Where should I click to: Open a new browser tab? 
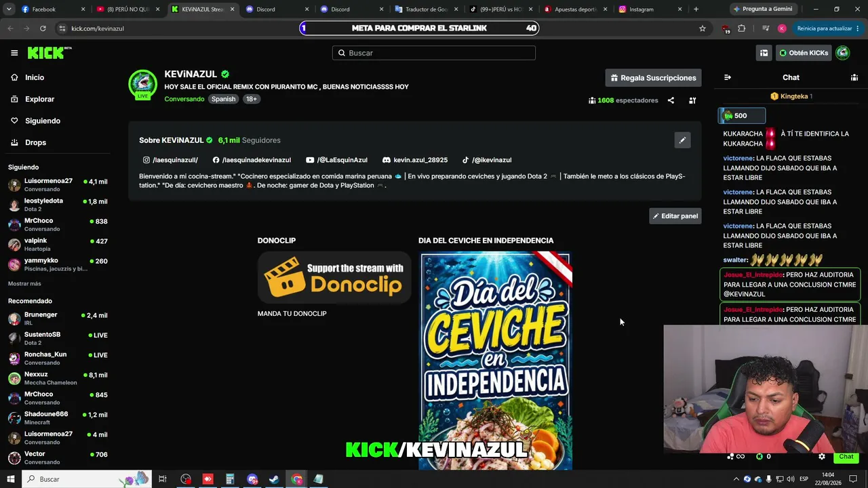[696, 9]
